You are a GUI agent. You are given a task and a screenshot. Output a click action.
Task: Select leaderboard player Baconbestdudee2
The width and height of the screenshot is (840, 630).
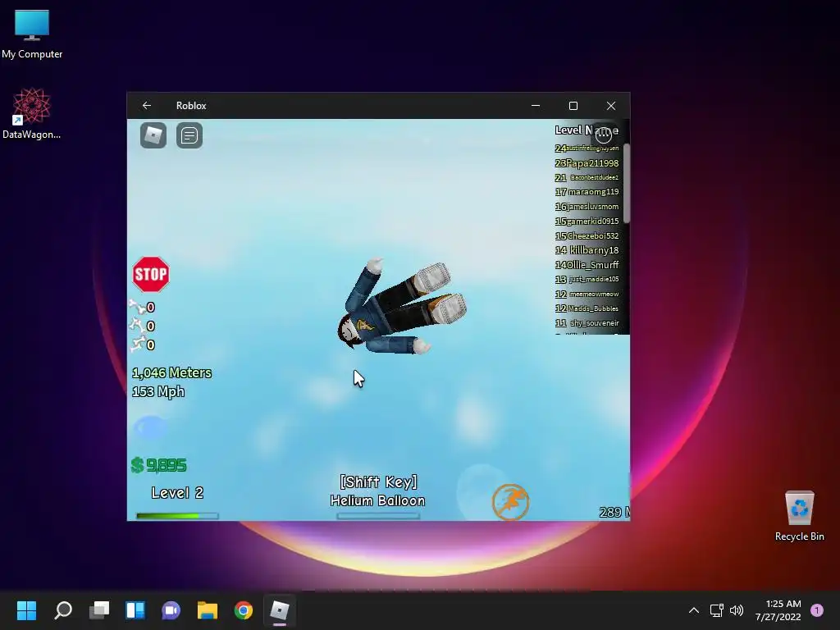tap(594, 177)
